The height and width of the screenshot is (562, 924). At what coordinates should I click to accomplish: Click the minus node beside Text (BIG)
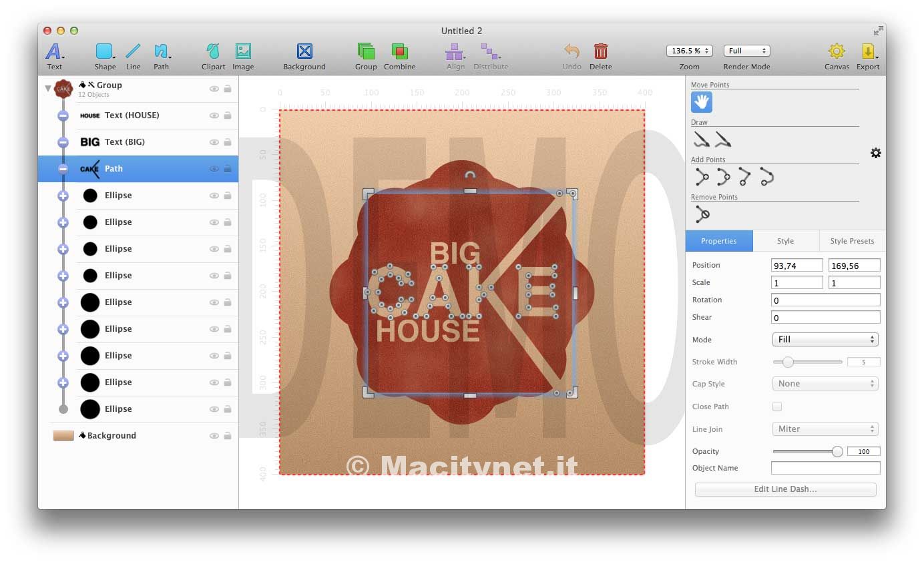[x=63, y=142]
